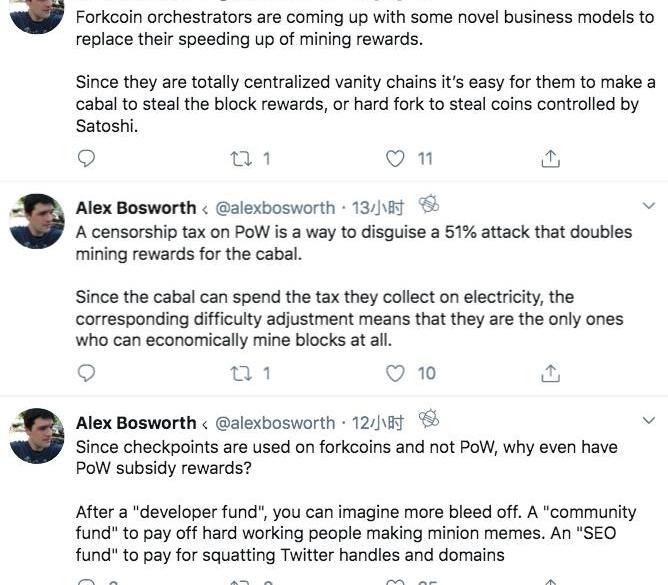Image resolution: width=668 pixels, height=585 pixels.
Task: Like the tweet with 11 likes
Action: pos(396,158)
